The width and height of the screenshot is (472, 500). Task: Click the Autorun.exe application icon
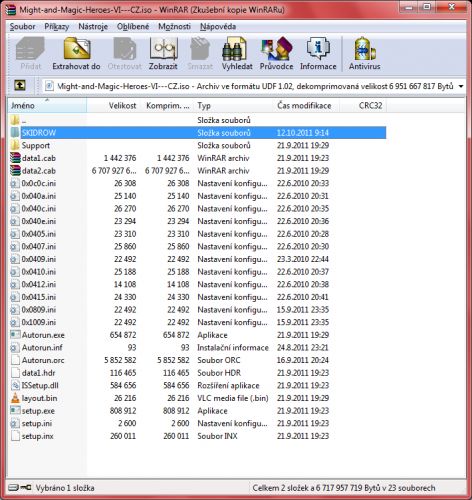(x=15, y=335)
